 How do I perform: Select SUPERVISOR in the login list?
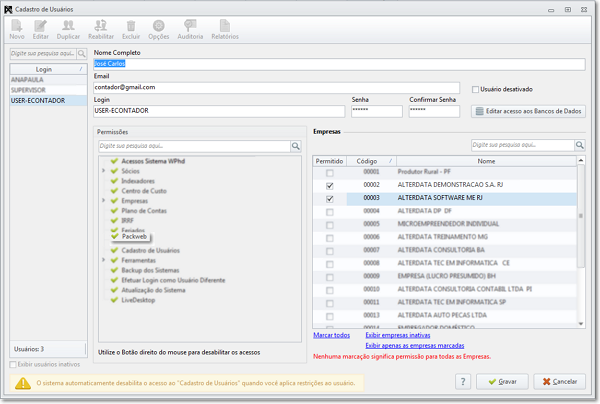[x=30, y=90]
